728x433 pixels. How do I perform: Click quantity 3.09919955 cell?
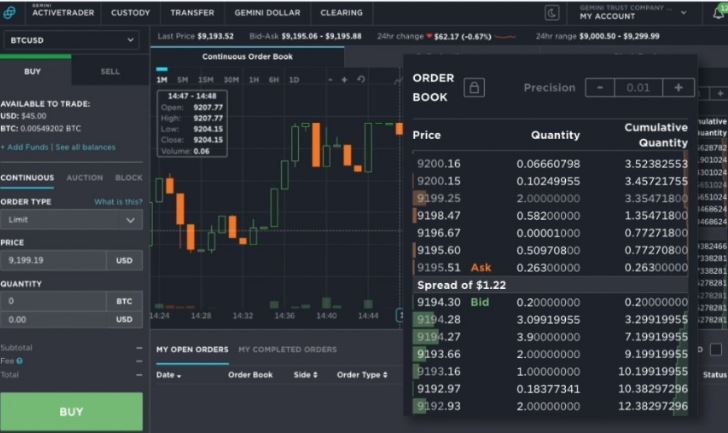click(548, 320)
